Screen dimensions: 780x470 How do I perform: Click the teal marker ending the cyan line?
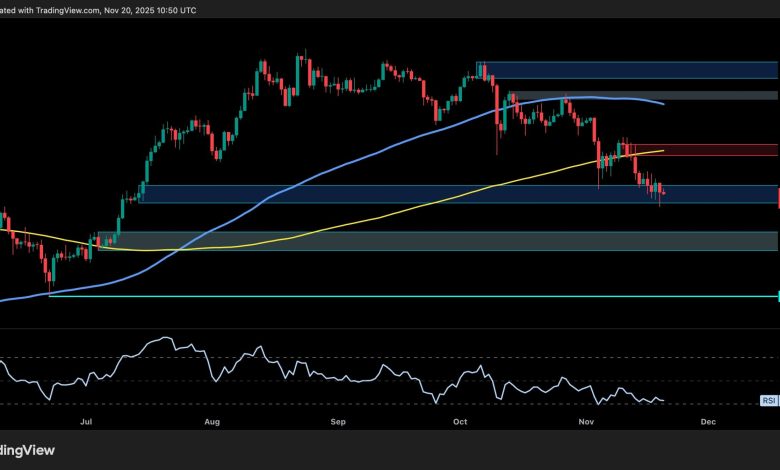click(777, 295)
